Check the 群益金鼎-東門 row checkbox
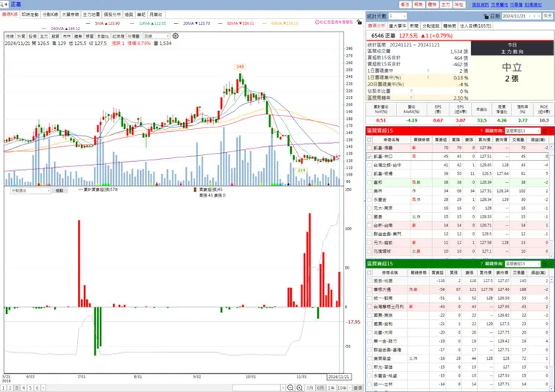Viewport: 555px width, 392px height. pyautogui.click(x=370, y=234)
